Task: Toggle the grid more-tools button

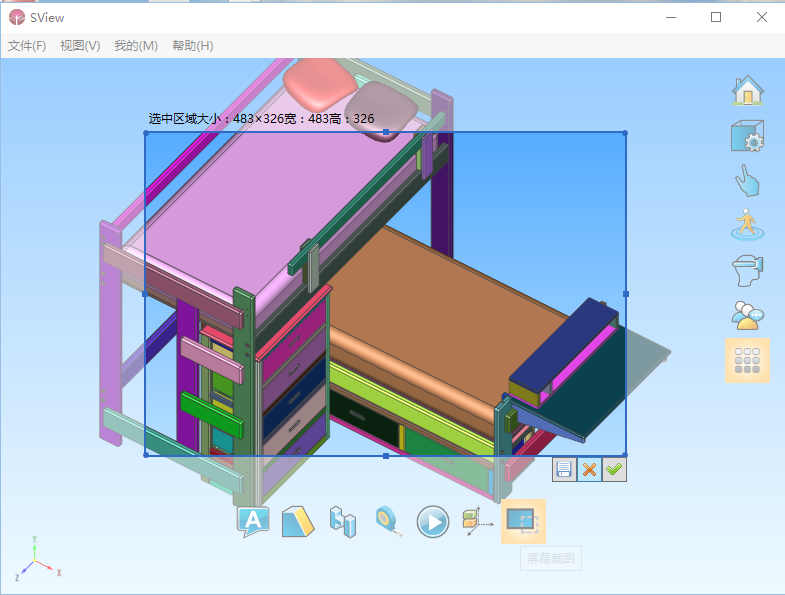Action: (x=747, y=361)
